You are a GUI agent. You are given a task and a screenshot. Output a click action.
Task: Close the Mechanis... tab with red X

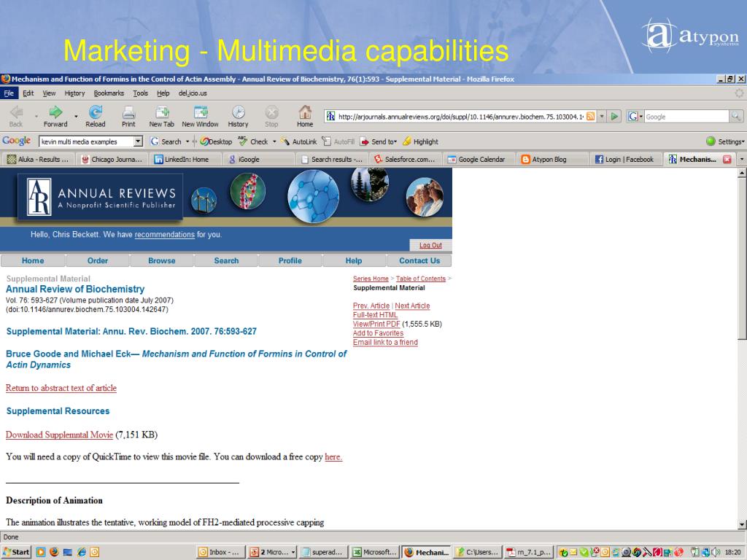[727, 160]
